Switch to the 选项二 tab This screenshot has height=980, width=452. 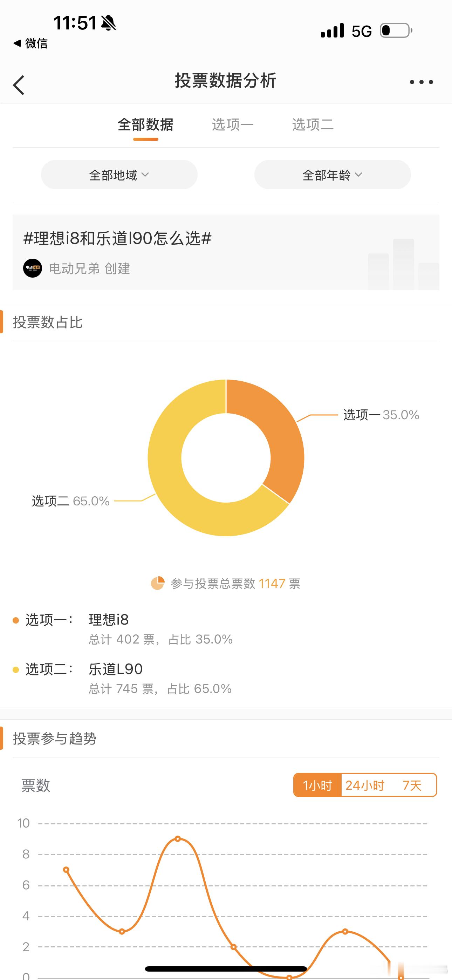pyautogui.click(x=313, y=125)
